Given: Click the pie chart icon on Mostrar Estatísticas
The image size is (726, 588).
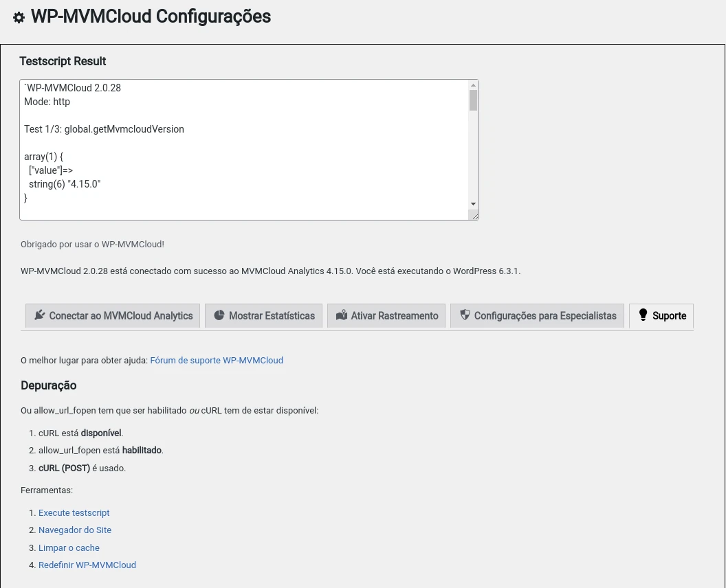Looking at the screenshot, I should (x=219, y=315).
